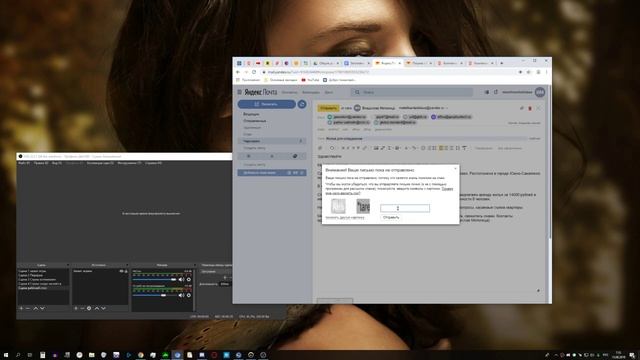Viewport: 640px width, 360px height.
Task: Open the YouTube bookmark in the bookmarks bar
Action: tap(310, 80)
